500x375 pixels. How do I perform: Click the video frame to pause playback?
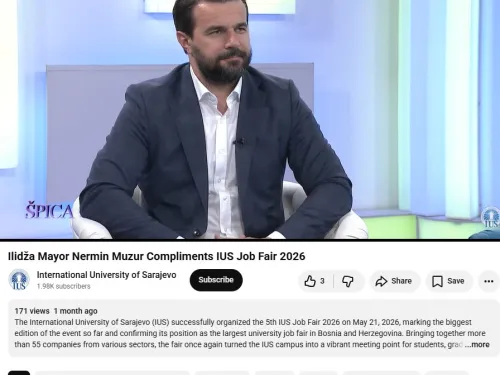pos(250,119)
